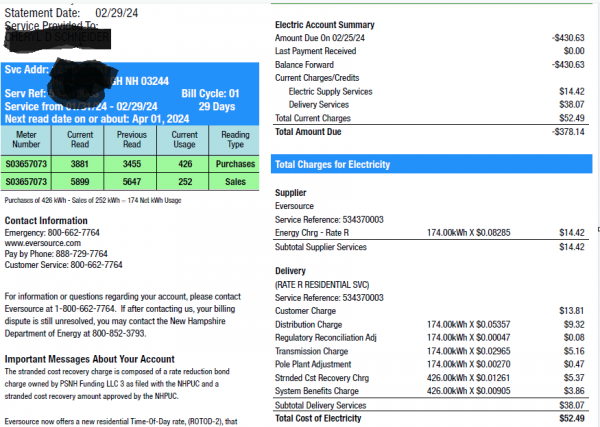Click the www.eversource.com website link

point(42,243)
